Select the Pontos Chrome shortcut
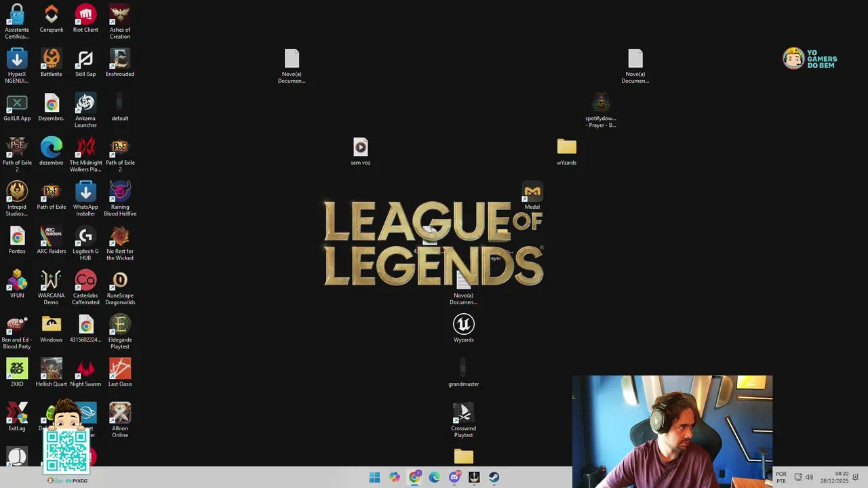This screenshot has width=868, height=488. click(17, 240)
